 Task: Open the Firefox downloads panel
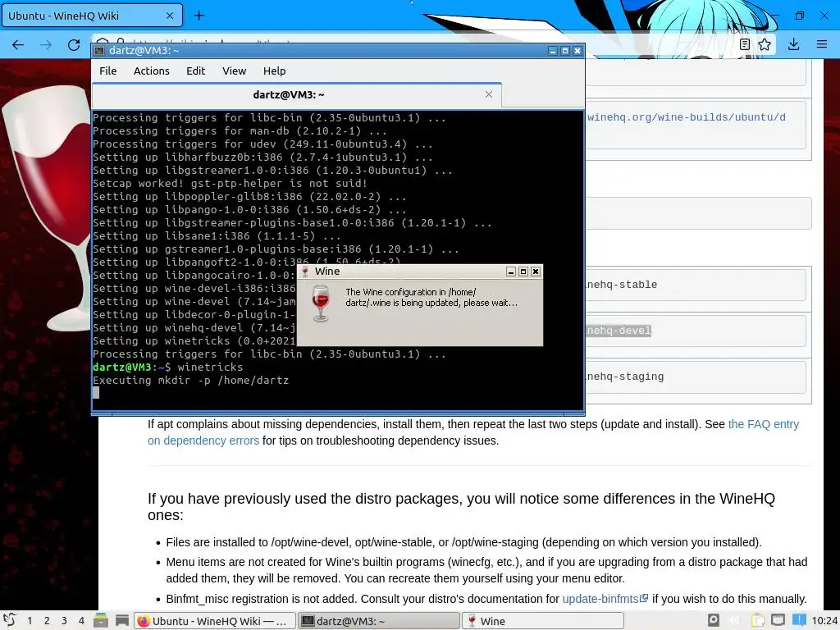click(x=794, y=44)
